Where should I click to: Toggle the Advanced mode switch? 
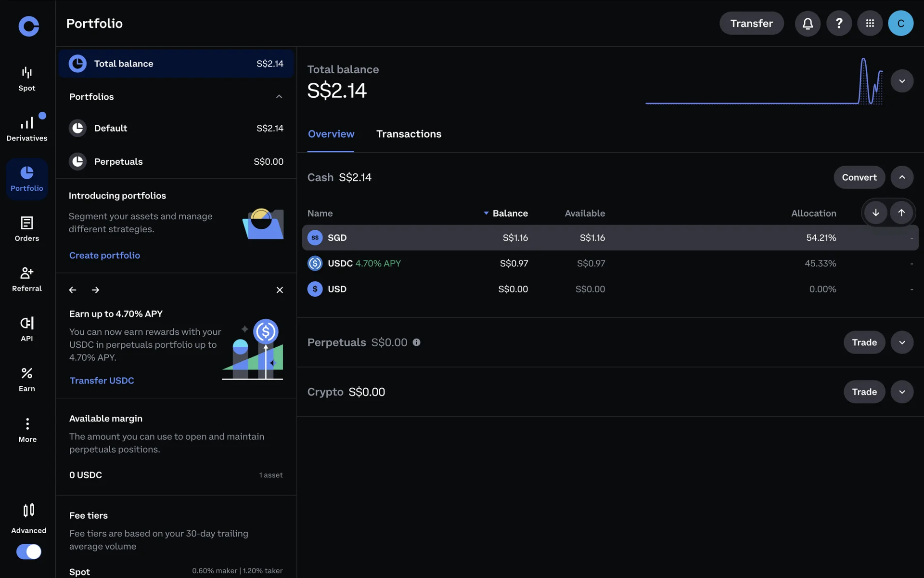pyautogui.click(x=29, y=552)
